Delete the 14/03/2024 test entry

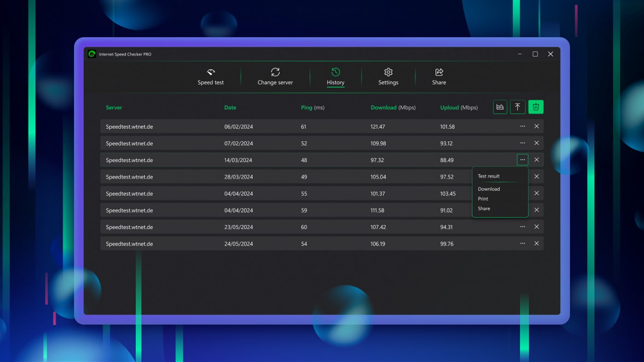(537, 160)
